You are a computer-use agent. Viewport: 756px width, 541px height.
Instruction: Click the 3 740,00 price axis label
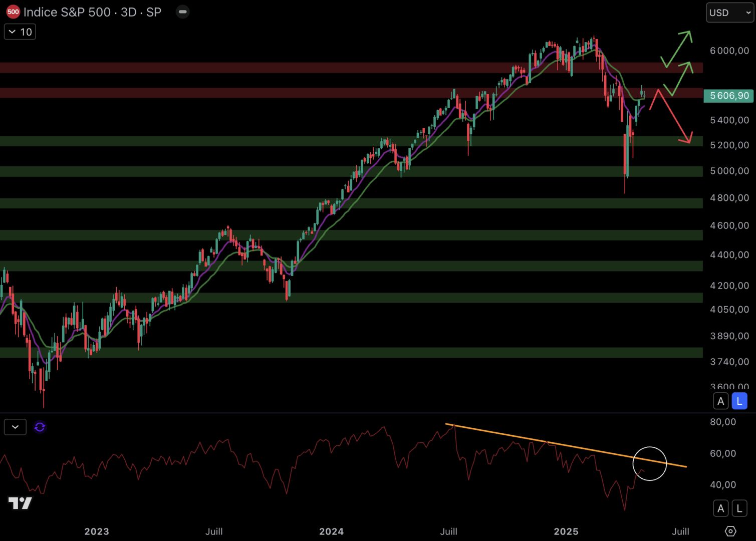coord(729,362)
